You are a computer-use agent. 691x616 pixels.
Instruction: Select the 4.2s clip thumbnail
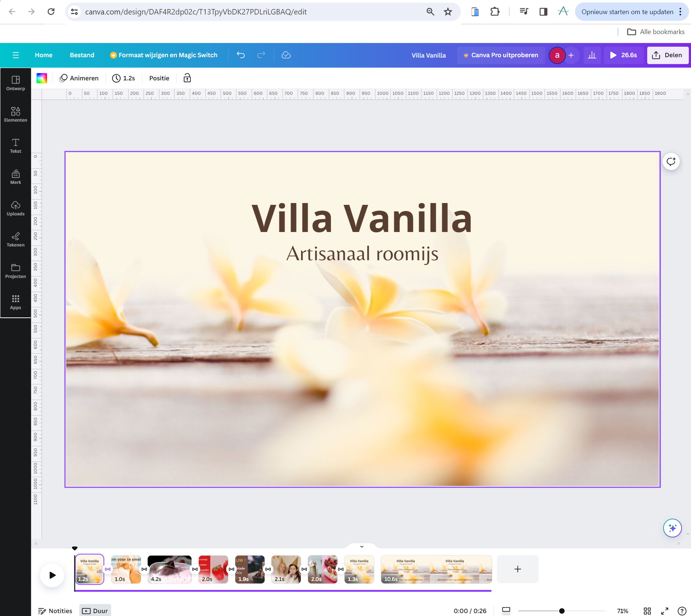(169, 569)
